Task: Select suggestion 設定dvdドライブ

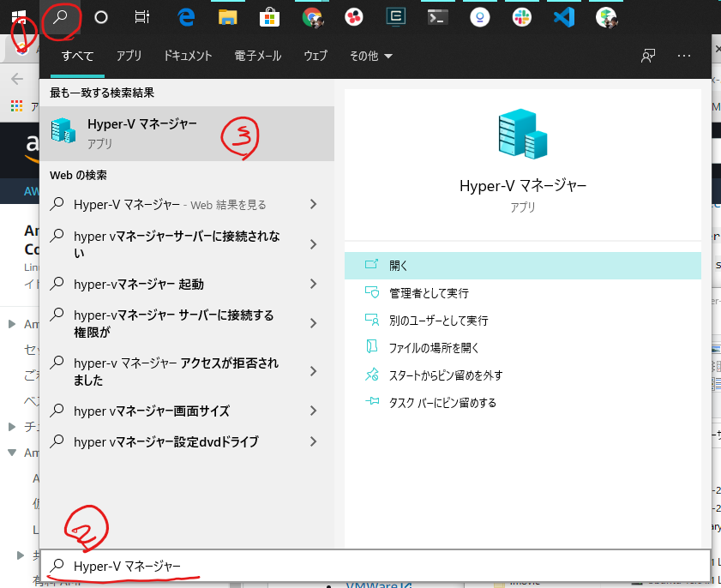Action: click(x=166, y=441)
